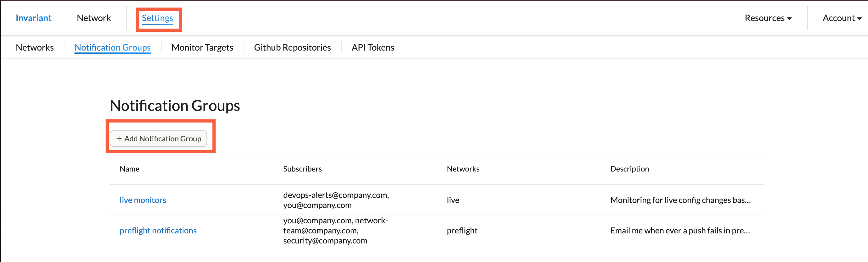Select the Notification Groups sub-tab

pos(113,47)
